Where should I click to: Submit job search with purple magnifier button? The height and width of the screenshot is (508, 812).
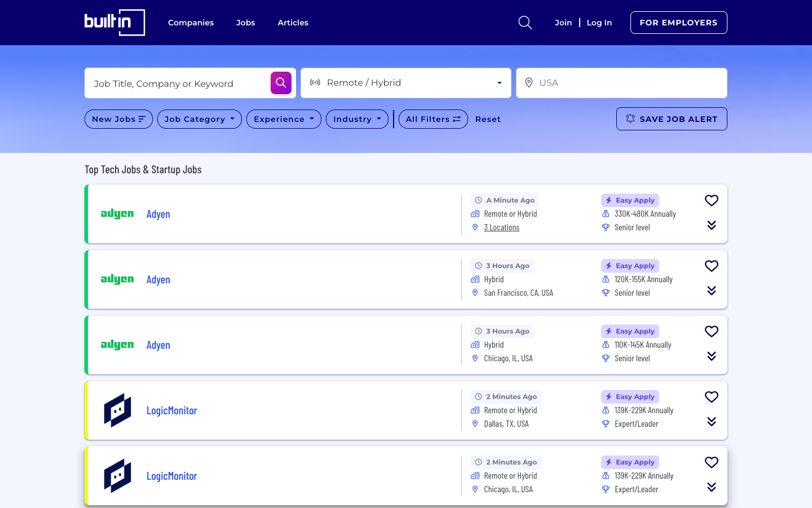coord(281,83)
